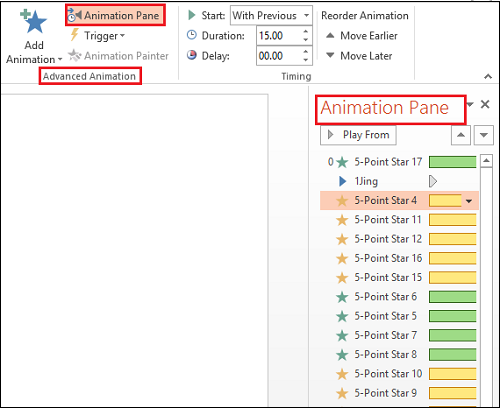Click the Animation Painter icon
The width and height of the screenshot is (500, 408).
74,56
